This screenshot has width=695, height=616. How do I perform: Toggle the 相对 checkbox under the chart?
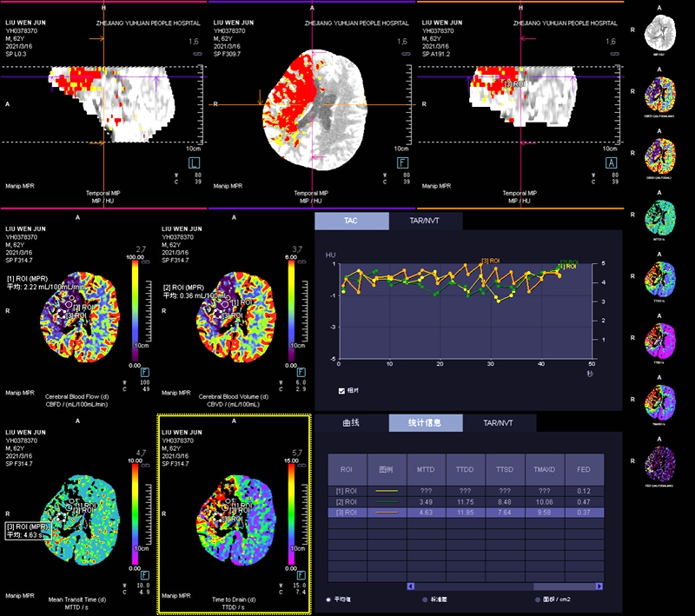coord(343,392)
